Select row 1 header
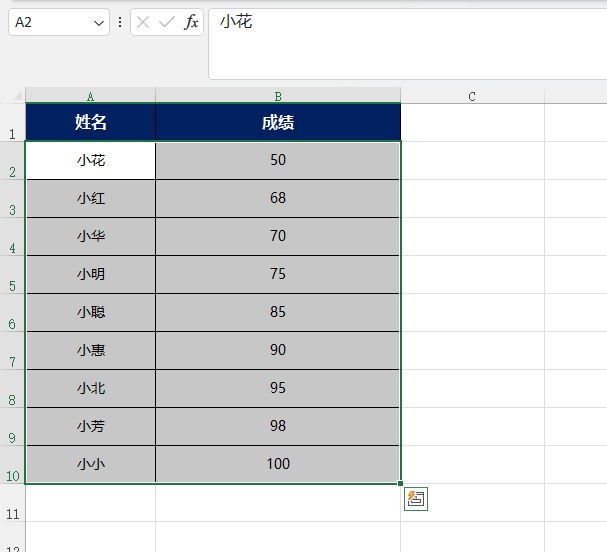This screenshot has height=552, width=607. tap(12, 122)
